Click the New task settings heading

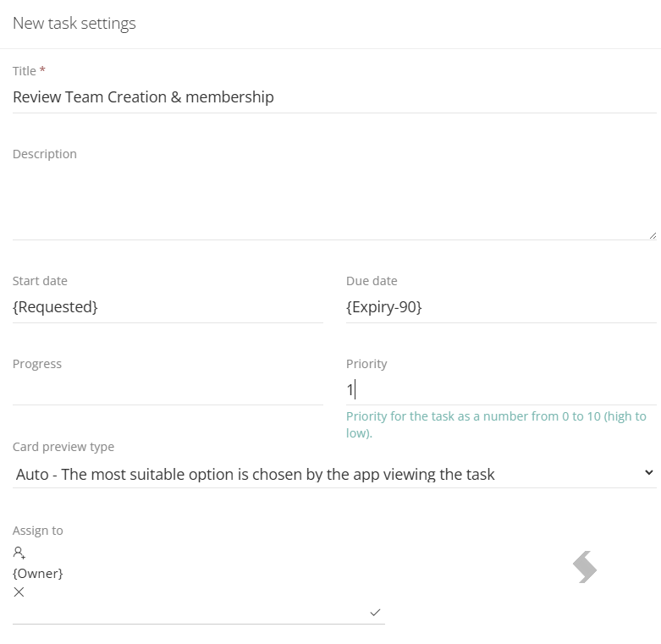click(74, 24)
